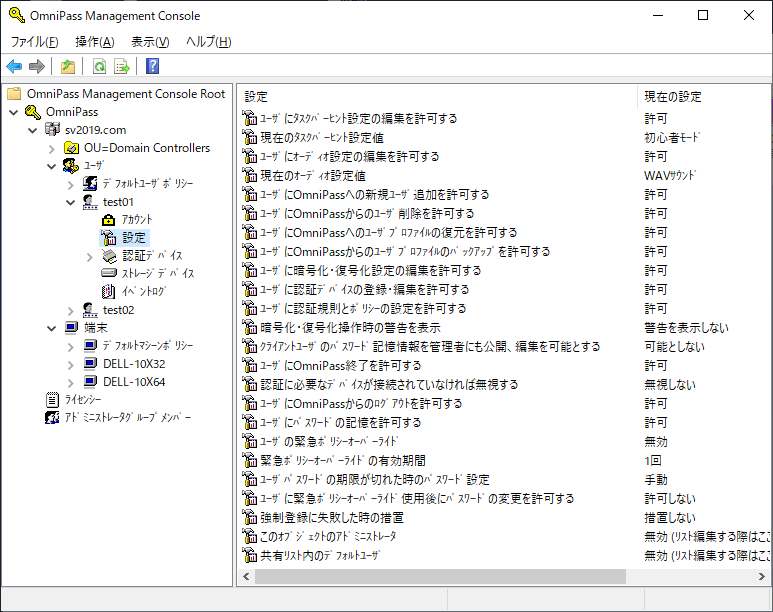Click the 設定 column header
This screenshot has height=612, width=773.
[x=438, y=97]
